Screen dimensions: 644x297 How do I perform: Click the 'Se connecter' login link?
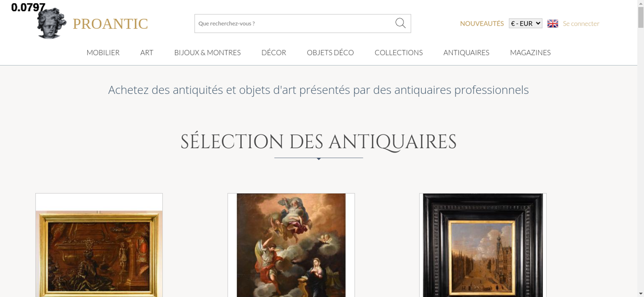tap(581, 23)
